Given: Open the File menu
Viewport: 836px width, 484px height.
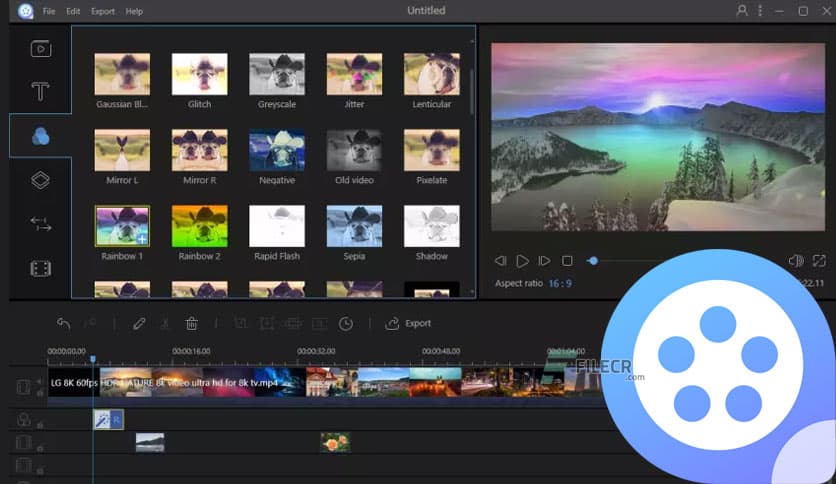Looking at the screenshot, I should coord(49,11).
